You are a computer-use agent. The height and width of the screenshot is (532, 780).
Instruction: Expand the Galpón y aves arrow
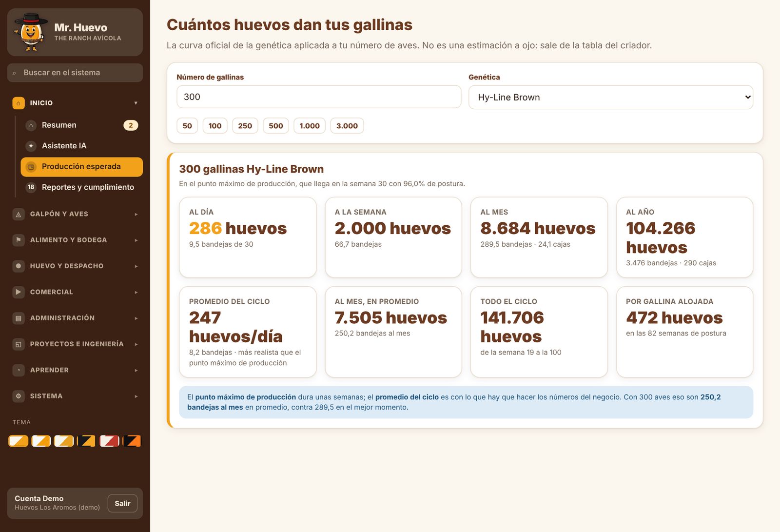point(136,214)
